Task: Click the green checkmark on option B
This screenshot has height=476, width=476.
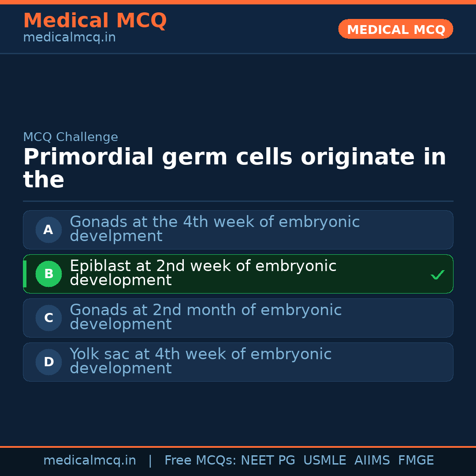Action: (437, 275)
